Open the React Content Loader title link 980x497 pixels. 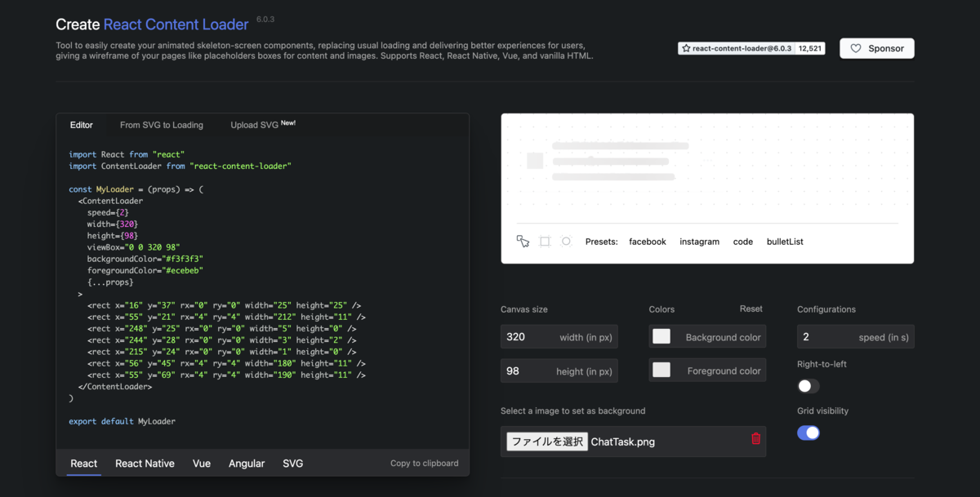coord(176,24)
